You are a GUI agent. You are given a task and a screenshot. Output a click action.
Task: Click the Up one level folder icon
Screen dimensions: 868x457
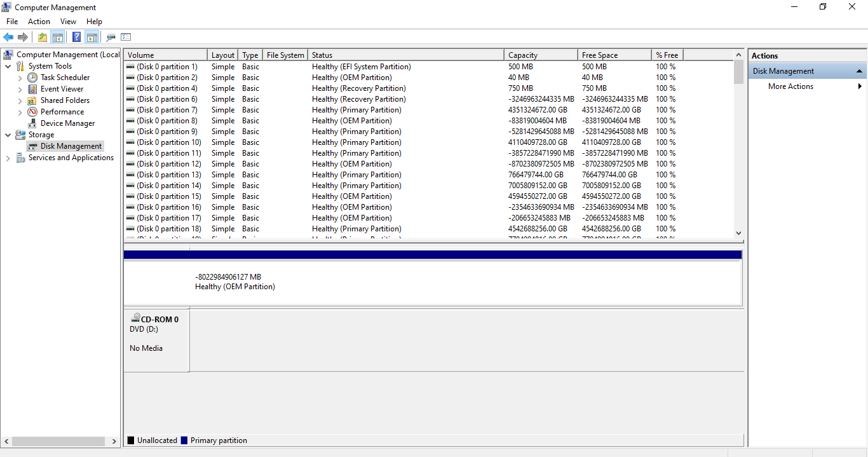pos(42,36)
